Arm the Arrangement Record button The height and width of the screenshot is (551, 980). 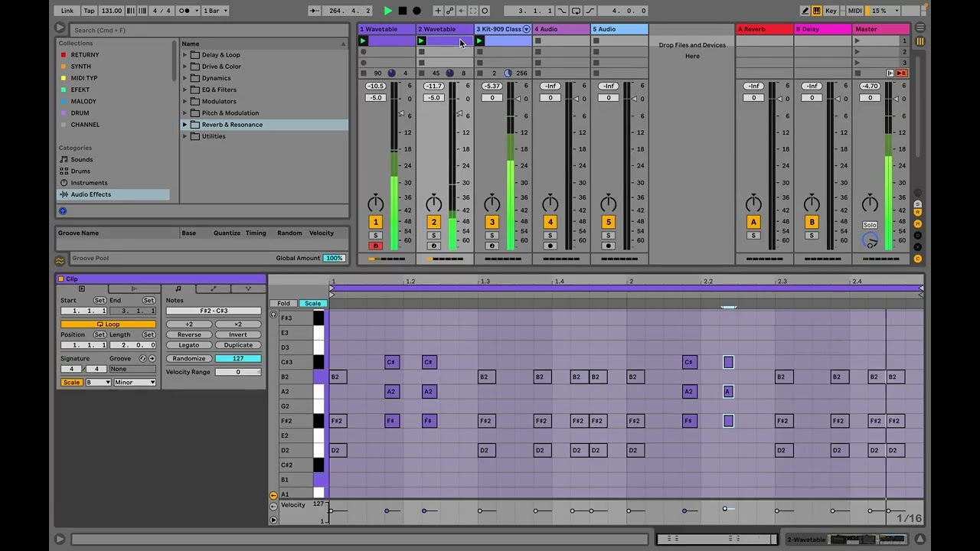416,11
